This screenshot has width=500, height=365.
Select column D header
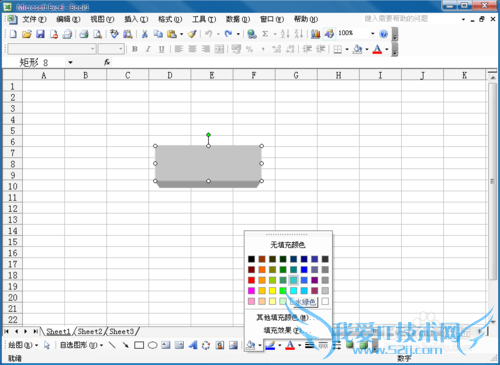point(170,76)
